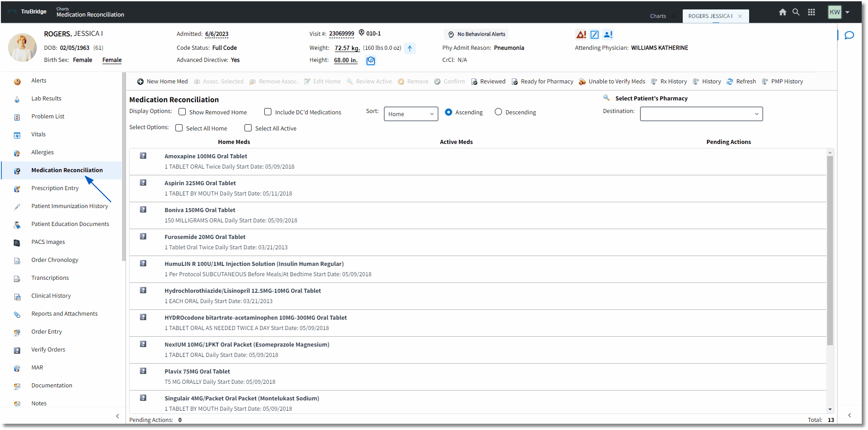Click the height 68.00 in. link
Image resolution: width=868 pixels, height=430 pixels.
tap(346, 60)
